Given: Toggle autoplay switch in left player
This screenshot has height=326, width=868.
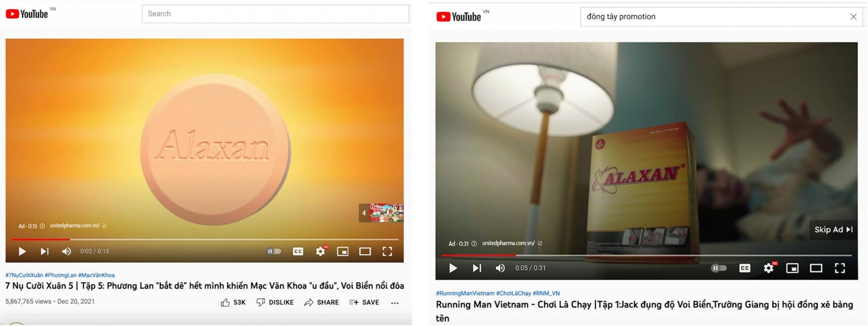Looking at the screenshot, I should click(274, 251).
